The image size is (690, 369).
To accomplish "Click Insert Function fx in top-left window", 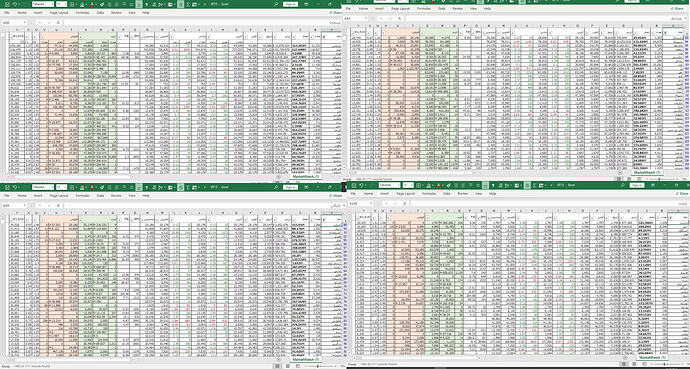I will point(58,22).
